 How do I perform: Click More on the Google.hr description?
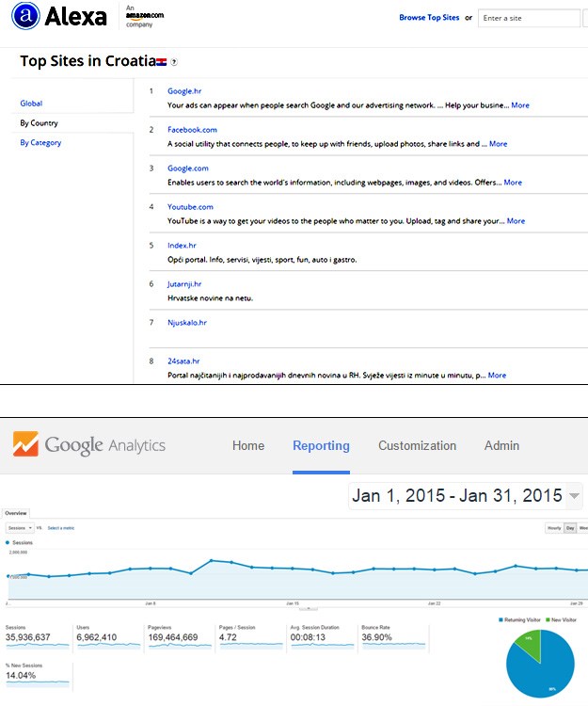tap(520, 105)
